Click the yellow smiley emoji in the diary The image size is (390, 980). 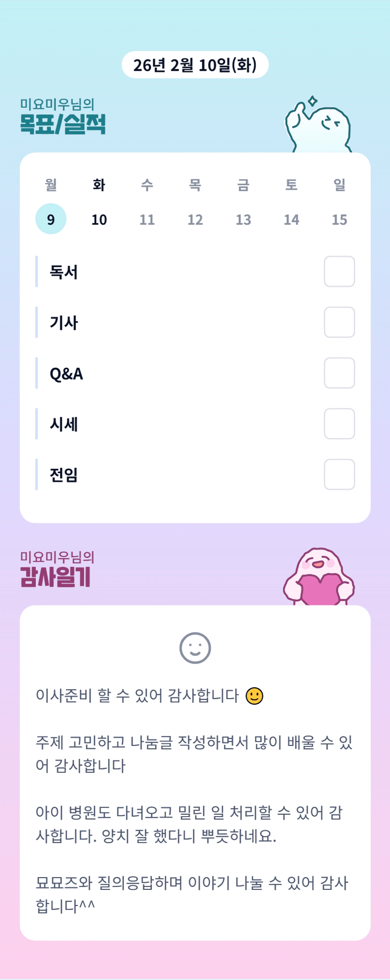255,696
